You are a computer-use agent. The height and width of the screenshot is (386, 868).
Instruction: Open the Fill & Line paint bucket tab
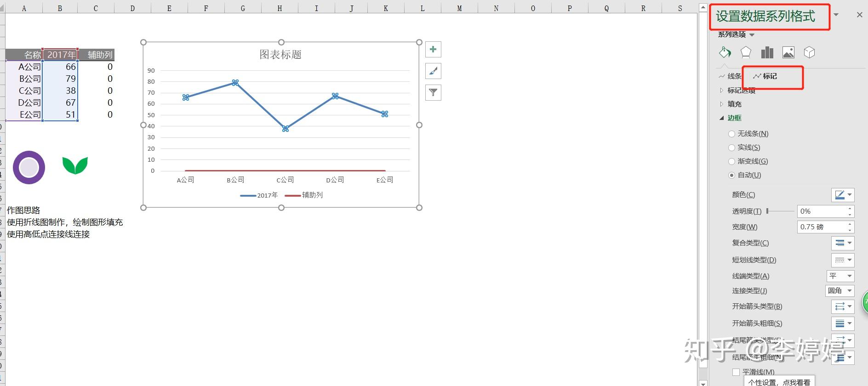click(725, 52)
